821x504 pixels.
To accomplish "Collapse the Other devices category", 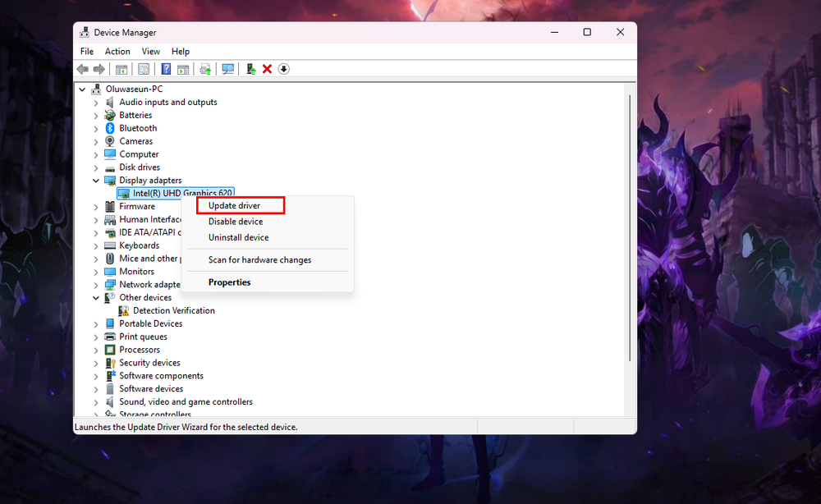I will click(96, 298).
